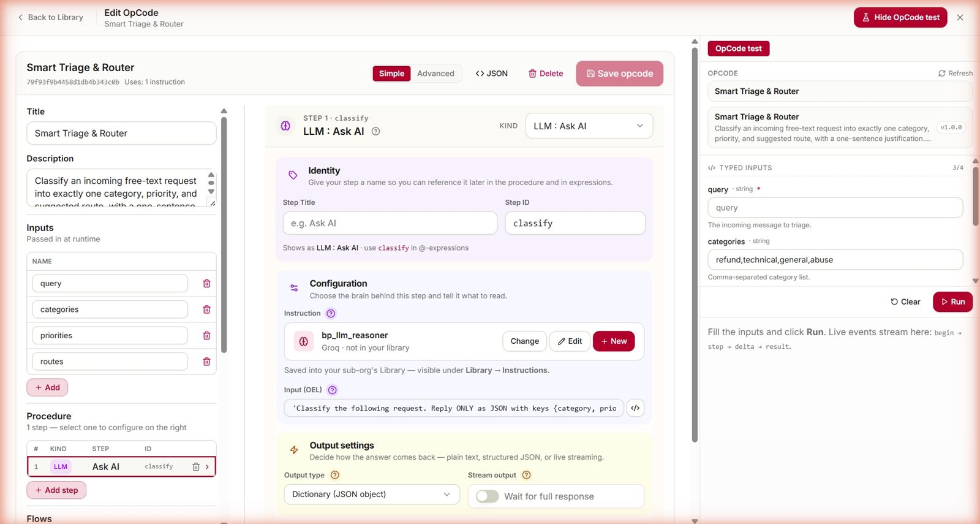Click the Step Title field
Image resolution: width=980 pixels, height=524 pixels.
tap(390, 223)
